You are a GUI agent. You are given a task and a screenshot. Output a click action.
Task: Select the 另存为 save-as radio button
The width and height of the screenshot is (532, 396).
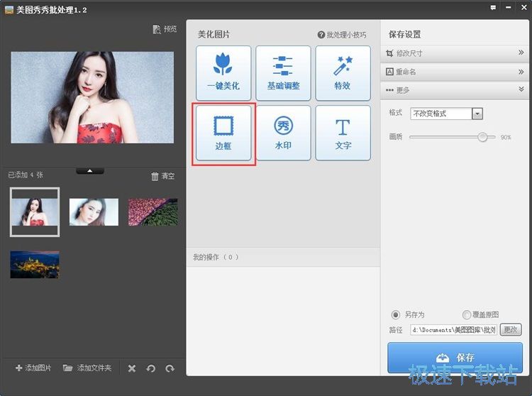(x=396, y=314)
